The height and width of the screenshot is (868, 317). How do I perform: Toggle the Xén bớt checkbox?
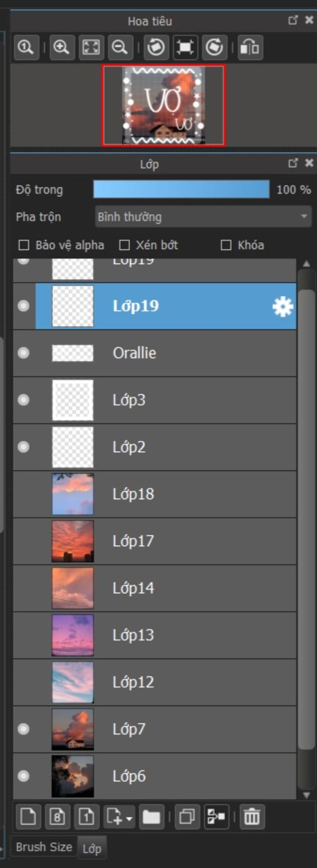tap(124, 245)
